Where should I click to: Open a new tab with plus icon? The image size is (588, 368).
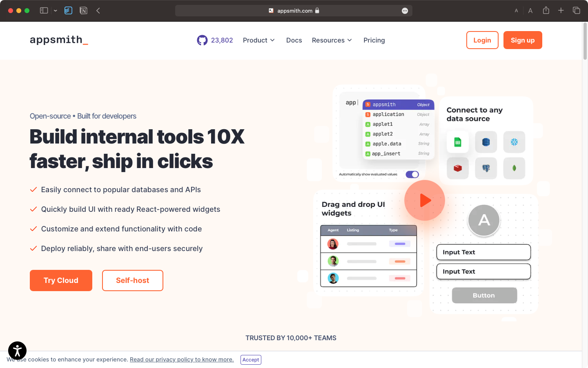pyautogui.click(x=561, y=10)
